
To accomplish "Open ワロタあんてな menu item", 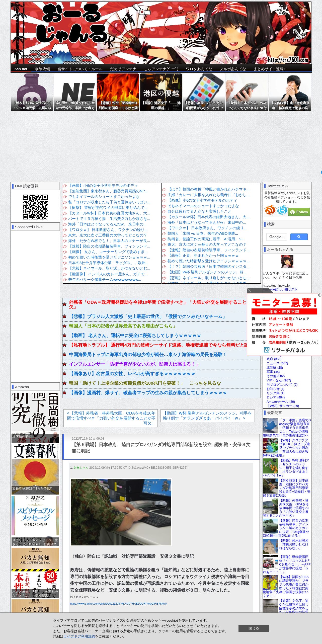I will 199,69.
